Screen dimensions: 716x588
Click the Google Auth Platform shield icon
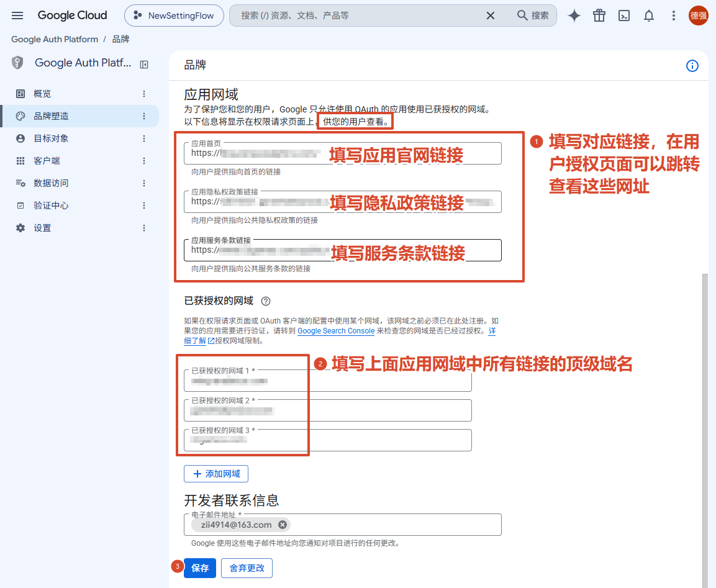17,63
